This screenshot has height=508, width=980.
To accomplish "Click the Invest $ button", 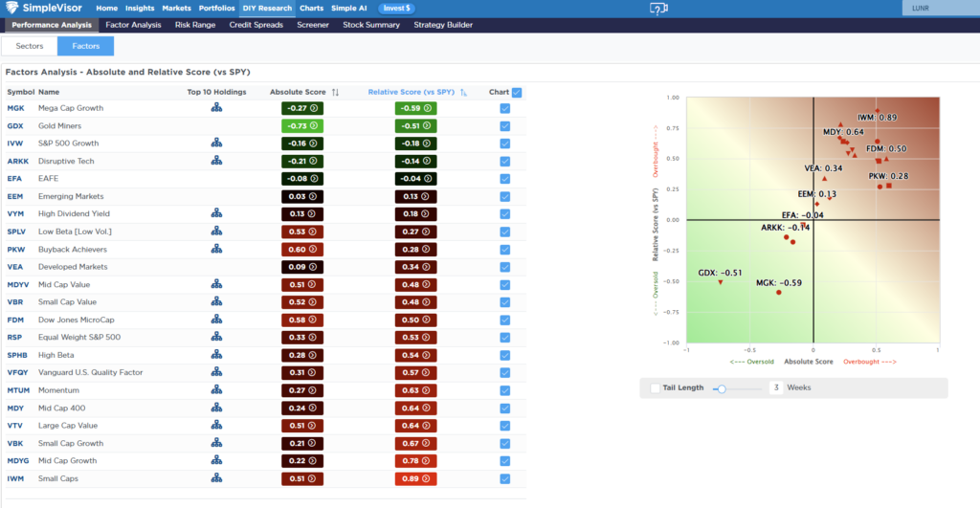I will coord(397,8).
